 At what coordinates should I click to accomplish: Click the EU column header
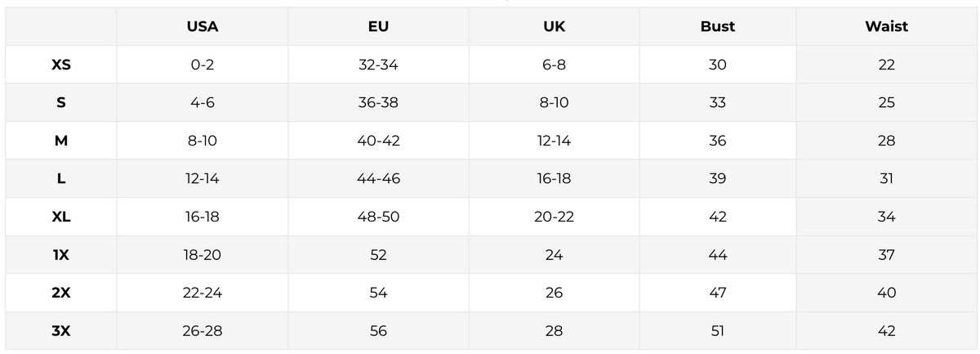point(378,26)
